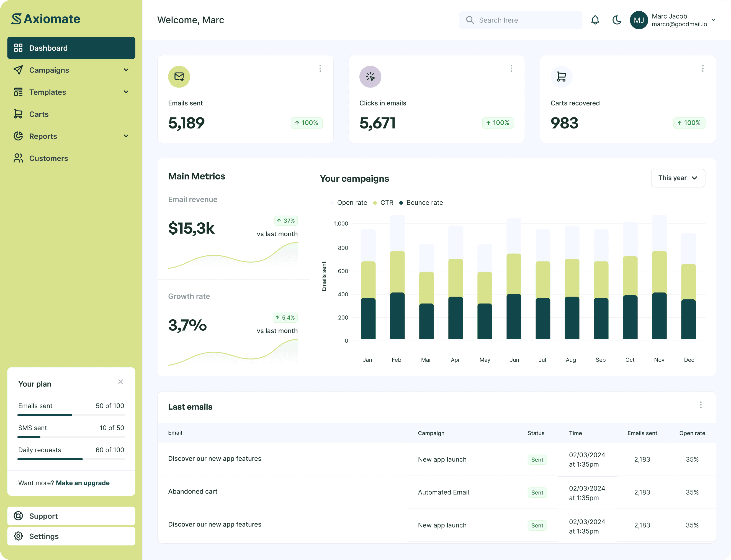Close the Your plan card
The height and width of the screenshot is (560, 731).
coord(121,382)
